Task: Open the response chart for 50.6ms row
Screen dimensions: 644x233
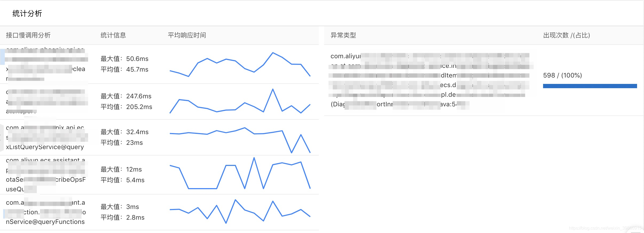Action: click(240, 64)
